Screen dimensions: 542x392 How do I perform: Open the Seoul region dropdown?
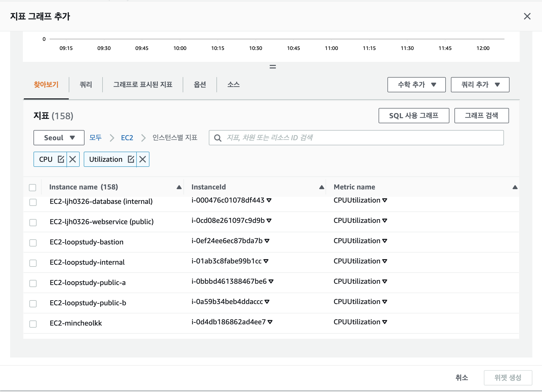[x=59, y=138]
